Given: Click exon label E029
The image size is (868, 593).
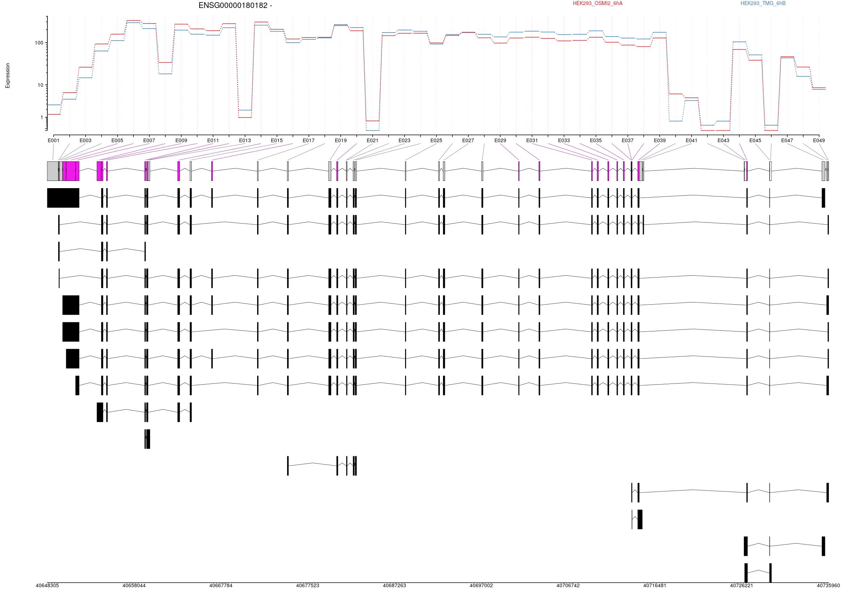Looking at the screenshot, I should tap(500, 140).
